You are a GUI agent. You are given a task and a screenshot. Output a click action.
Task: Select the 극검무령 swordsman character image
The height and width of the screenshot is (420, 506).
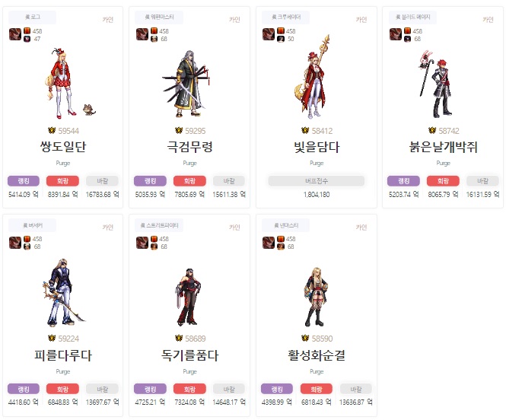click(x=187, y=84)
